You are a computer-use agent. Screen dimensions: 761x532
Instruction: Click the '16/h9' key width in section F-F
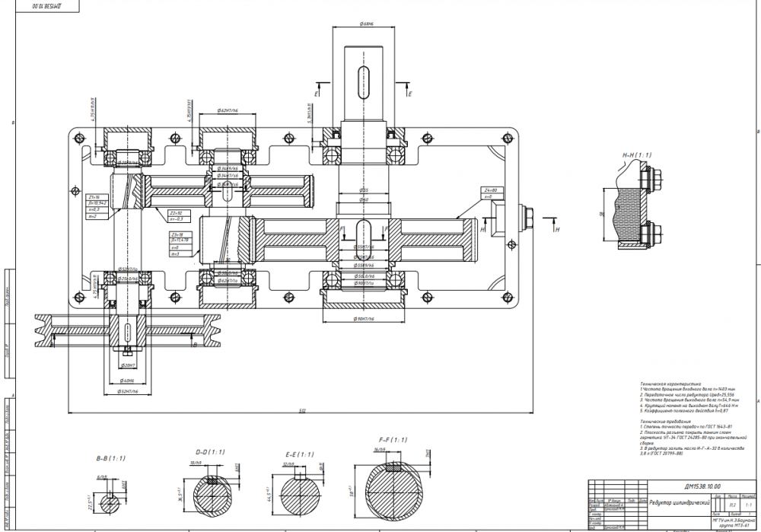pos(380,450)
